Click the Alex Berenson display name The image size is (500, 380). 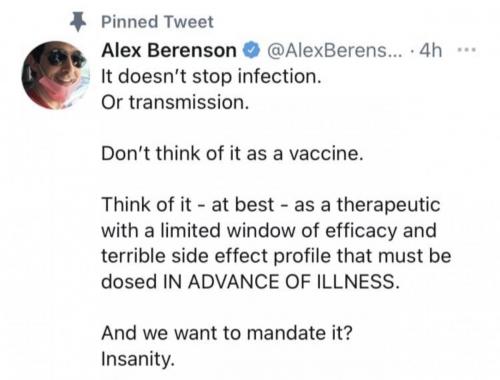coord(169,51)
